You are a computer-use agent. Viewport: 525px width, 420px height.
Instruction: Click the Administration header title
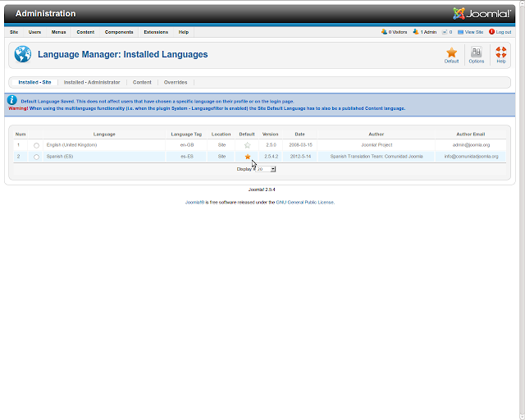[x=46, y=13]
